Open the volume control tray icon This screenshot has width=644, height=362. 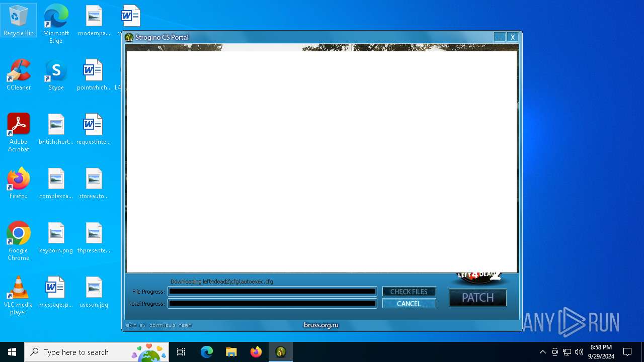pos(579,352)
